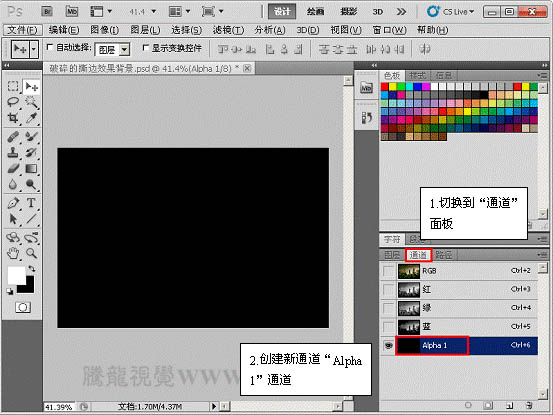Show the RGB channel visibility
The image size is (553, 415).
point(388,271)
